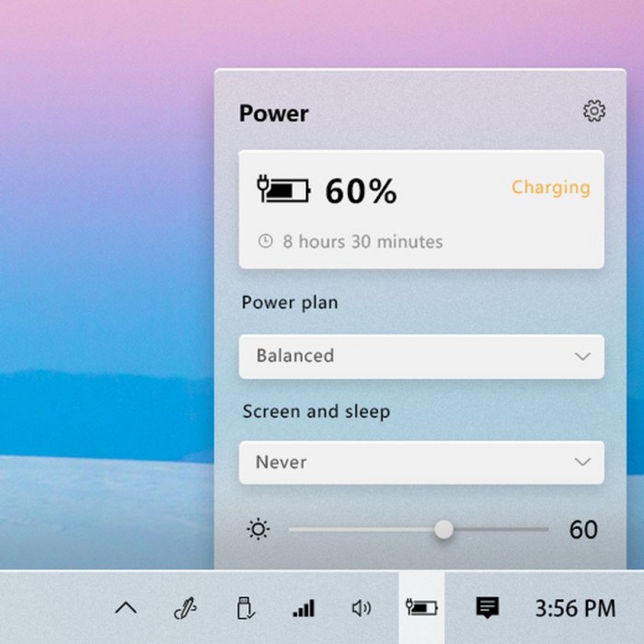The height and width of the screenshot is (644, 644).
Task: Click the clock icon beside remaining time
Action: tap(266, 241)
